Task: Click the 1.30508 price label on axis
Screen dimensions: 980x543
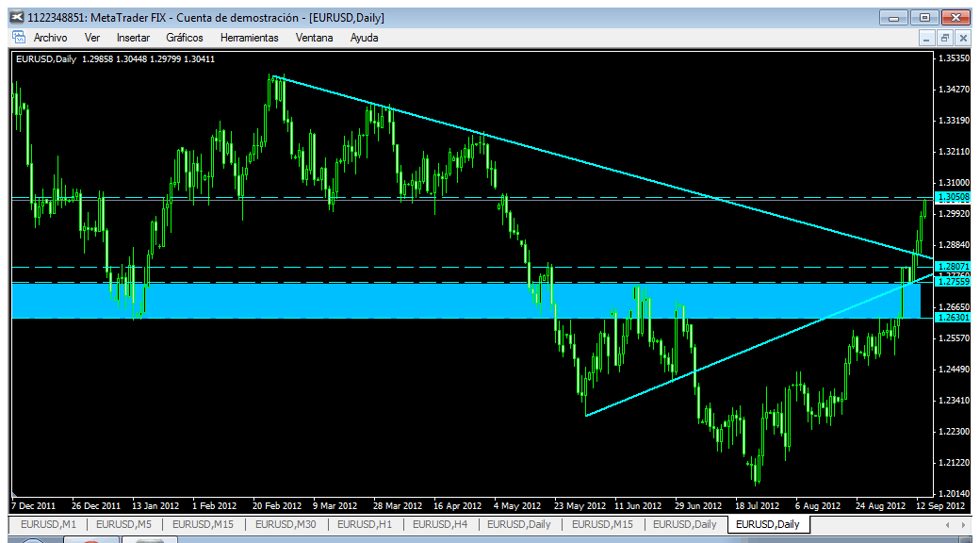Action: [x=954, y=196]
